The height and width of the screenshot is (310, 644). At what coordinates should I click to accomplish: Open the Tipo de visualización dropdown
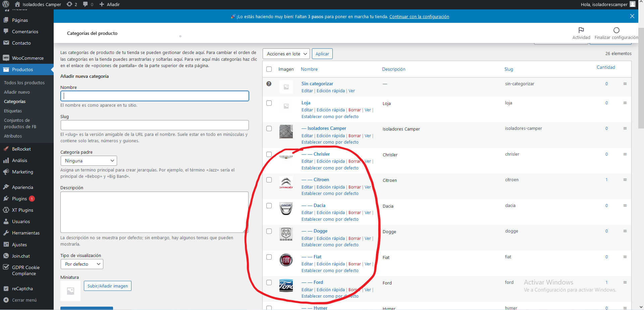[82, 264]
